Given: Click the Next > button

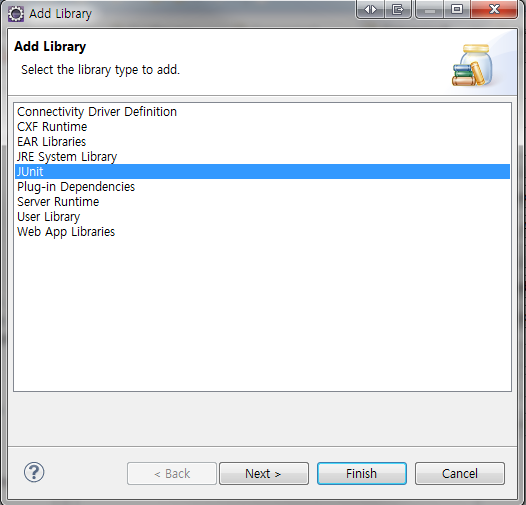Looking at the screenshot, I should tap(264, 473).
